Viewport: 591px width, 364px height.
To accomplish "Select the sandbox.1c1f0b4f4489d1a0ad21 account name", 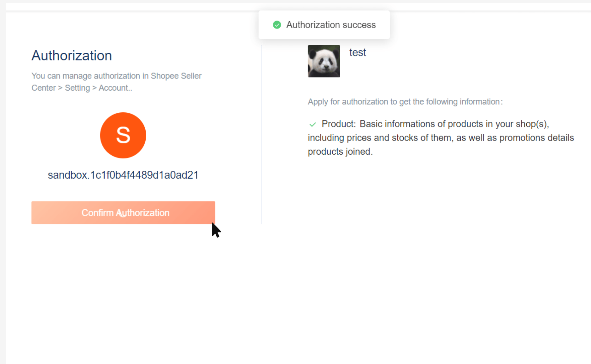I will [123, 175].
